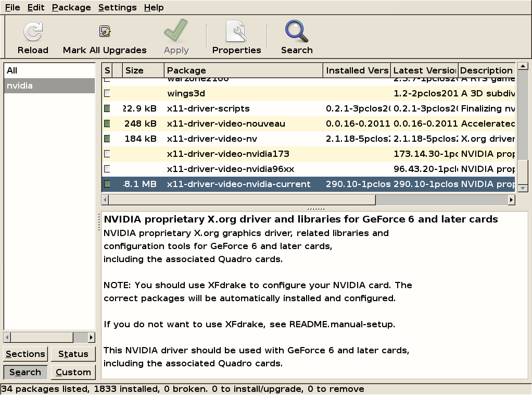The height and width of the screenshot is (395, 532).
Task: Click the Reload toolbar icon
Action: 33,32
